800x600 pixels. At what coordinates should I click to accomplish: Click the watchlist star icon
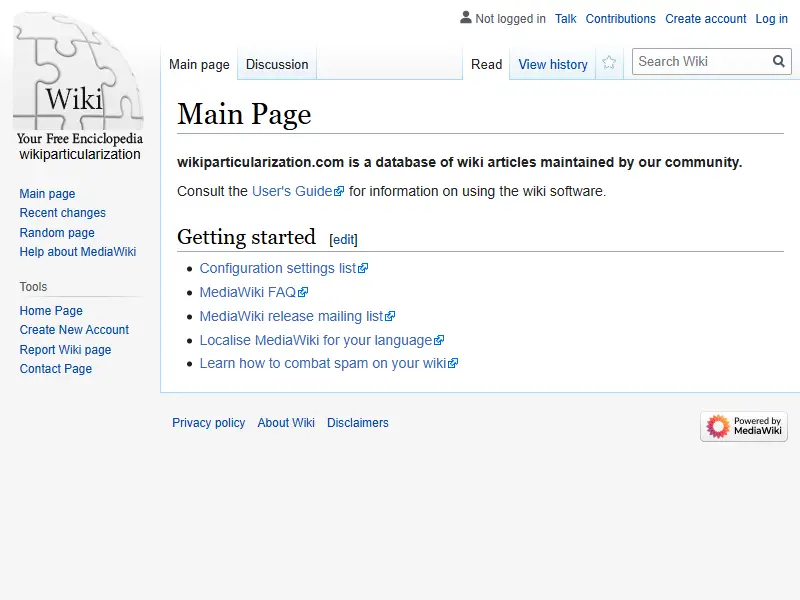609,63
